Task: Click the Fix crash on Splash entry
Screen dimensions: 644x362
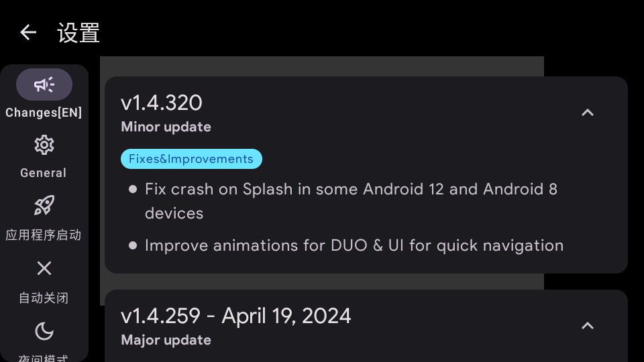Action: 351,200
